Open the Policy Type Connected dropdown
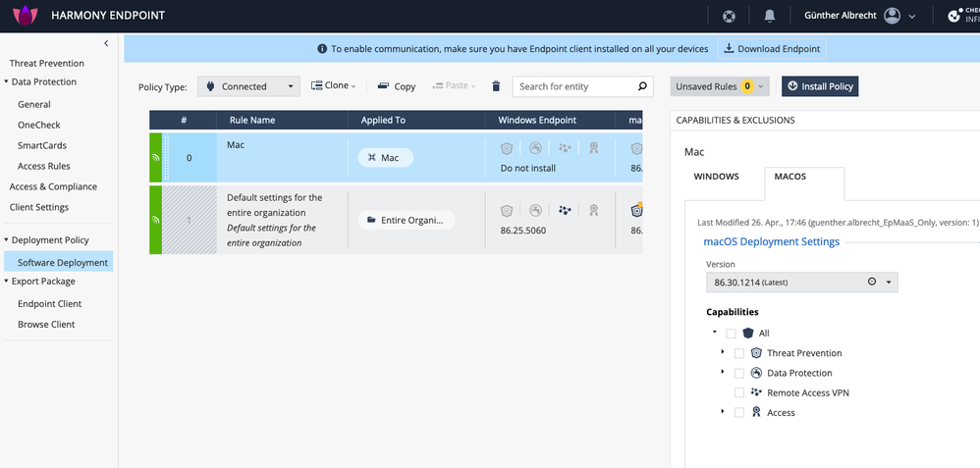 [x=248, y=86]
